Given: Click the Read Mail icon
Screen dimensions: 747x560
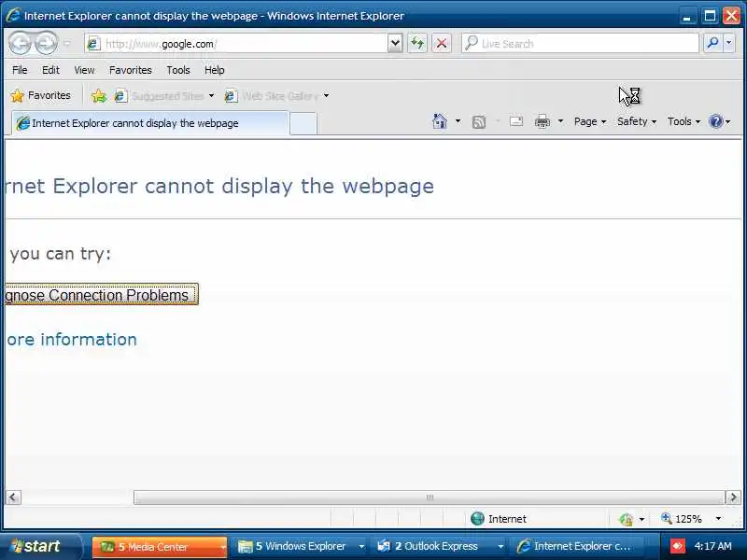Looking at the screenshot, I should click(516, 121).
